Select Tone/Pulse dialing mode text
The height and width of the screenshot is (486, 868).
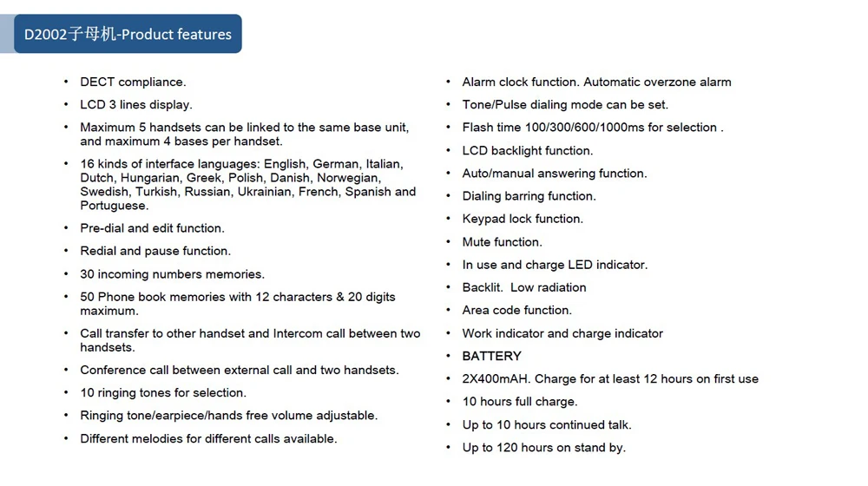565,105
